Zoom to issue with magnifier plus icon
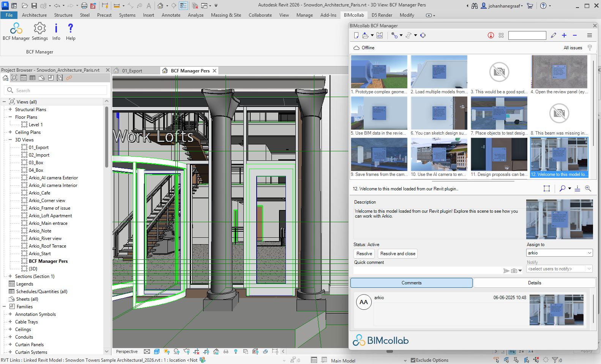Viewport: 601px width, 364px height. pyautogui.click(x=588, y=188)
